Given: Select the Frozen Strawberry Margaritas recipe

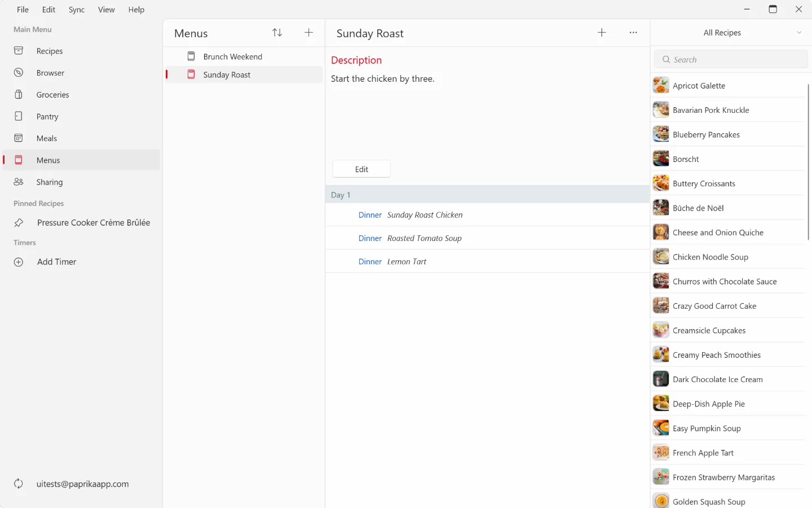Looking at the screenshot, I should [728, 477].
